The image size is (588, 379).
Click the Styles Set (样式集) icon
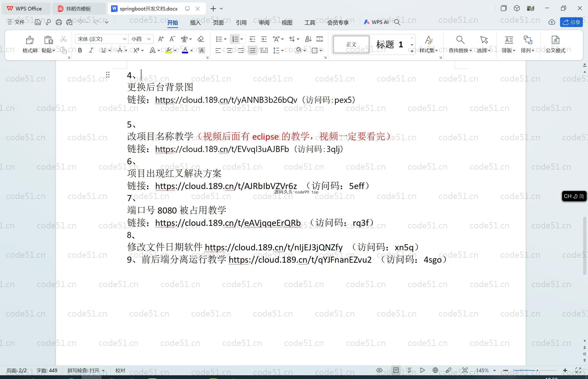[429, 40]
